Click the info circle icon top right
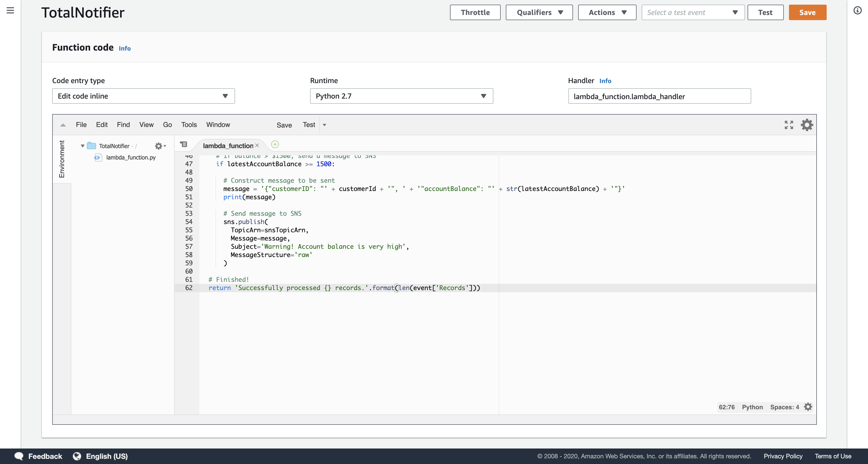The image size is (868, 464). click(x=857, y=10)
